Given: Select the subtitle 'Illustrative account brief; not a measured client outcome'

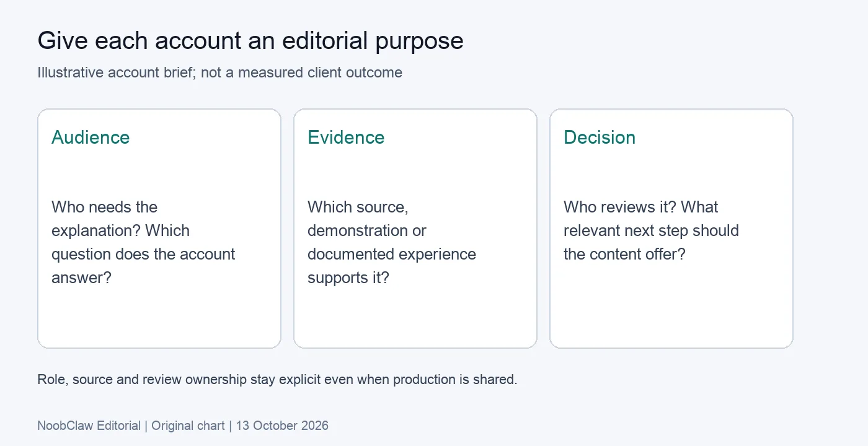Looking at the screenshot, I should point(220,72).
